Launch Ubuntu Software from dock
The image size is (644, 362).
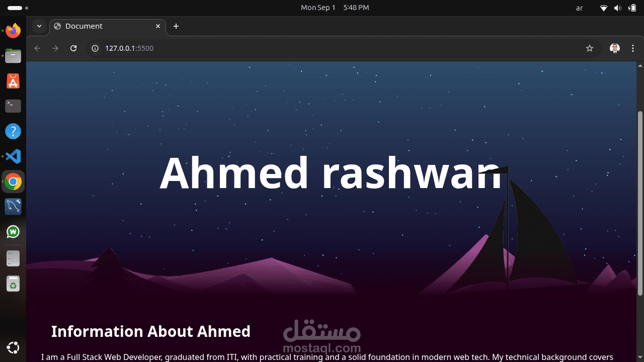[x=13, y=81]
